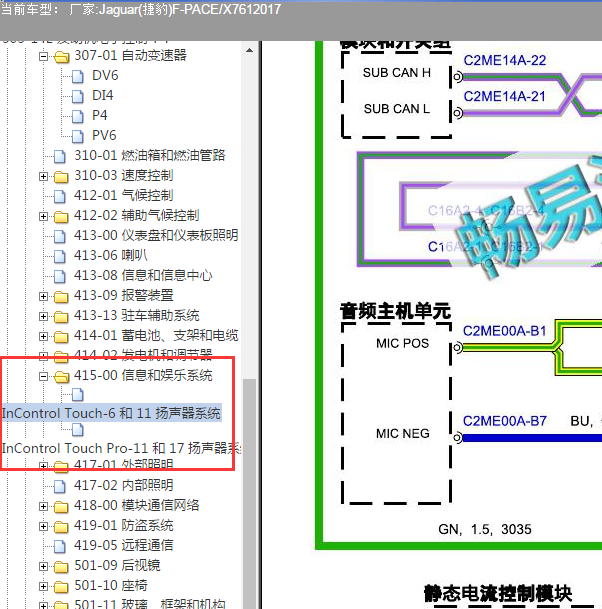602x609 pixels.
Task: Select 417-02 内部照明 item
Action: coord(124,485)
